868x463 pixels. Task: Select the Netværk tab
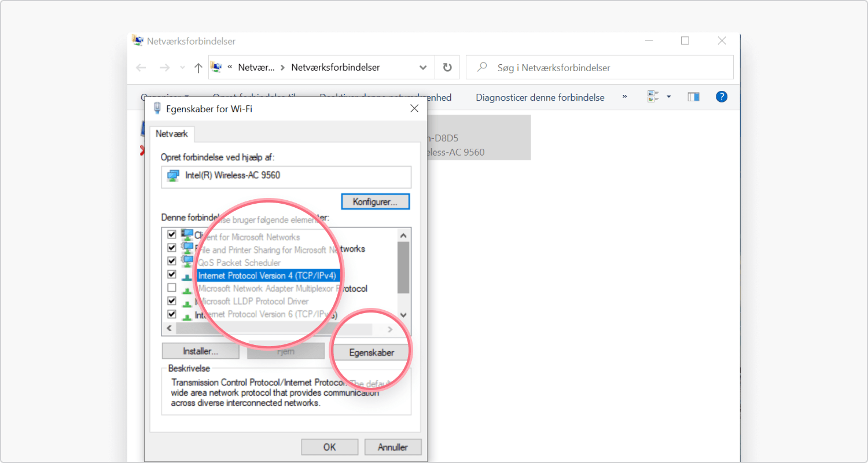[172, 134]
